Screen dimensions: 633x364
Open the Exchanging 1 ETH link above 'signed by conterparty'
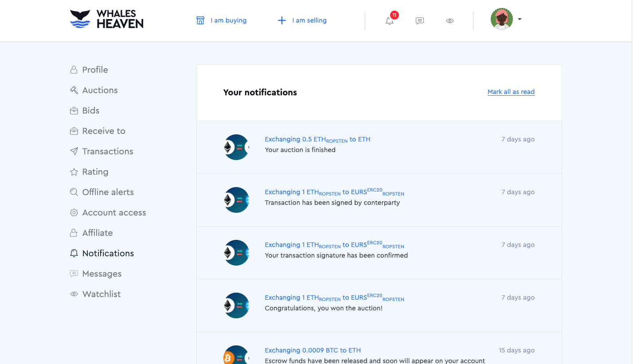point(334,192)
